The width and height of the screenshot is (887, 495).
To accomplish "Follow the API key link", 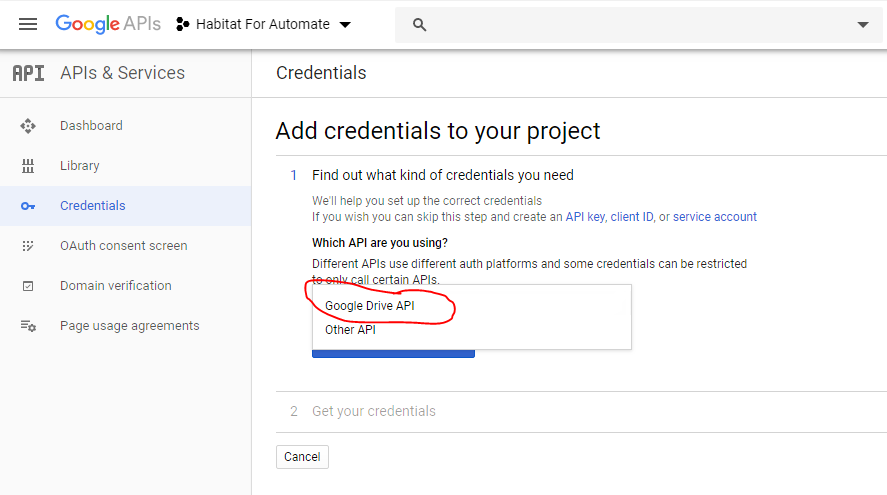I will pyautogui.click(x=585, y=217).
